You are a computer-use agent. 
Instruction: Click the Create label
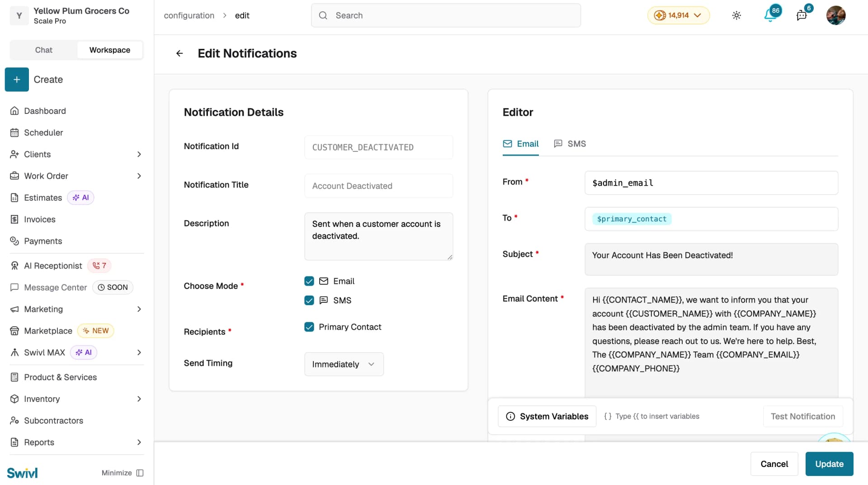pyautogui.click(x=48, y=80)
